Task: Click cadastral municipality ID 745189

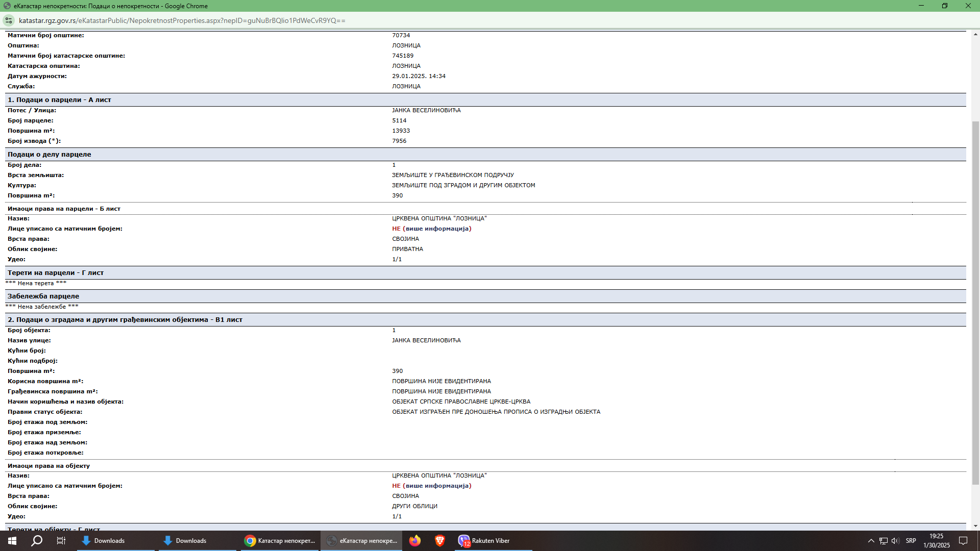Action: 403,56
